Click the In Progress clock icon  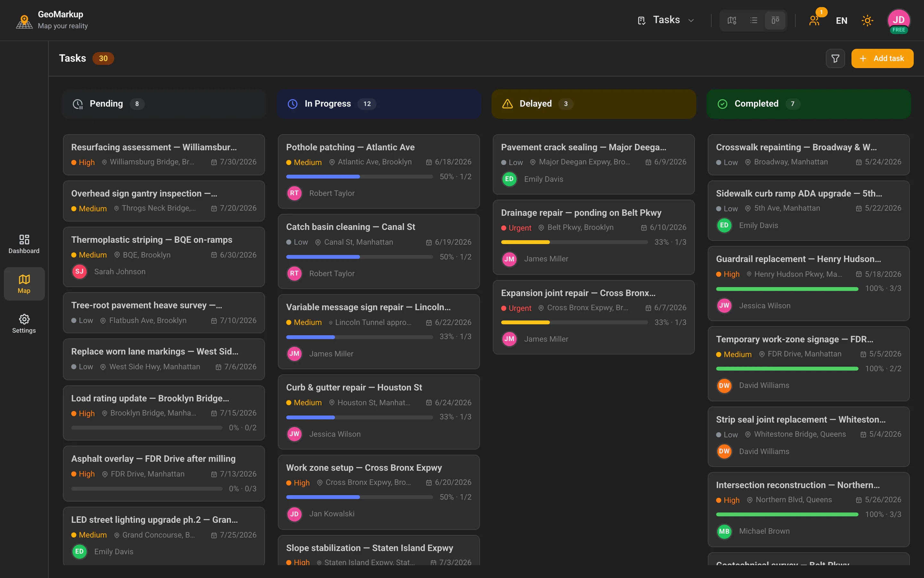[x=293, y=104]
